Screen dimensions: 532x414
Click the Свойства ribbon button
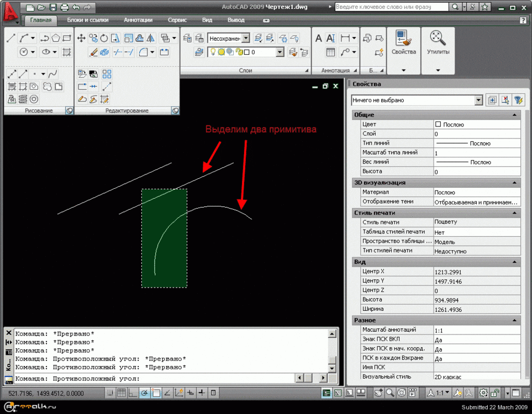[x=403, y=44]
